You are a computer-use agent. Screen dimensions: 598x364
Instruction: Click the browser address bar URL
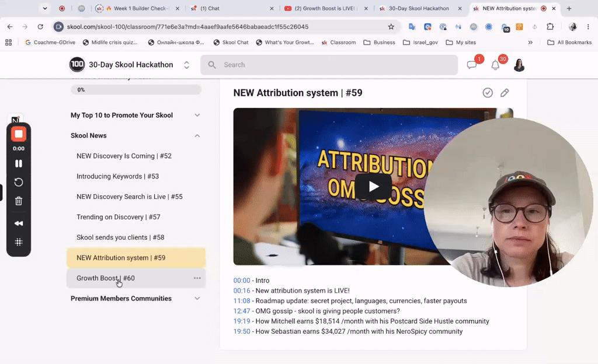187,27
